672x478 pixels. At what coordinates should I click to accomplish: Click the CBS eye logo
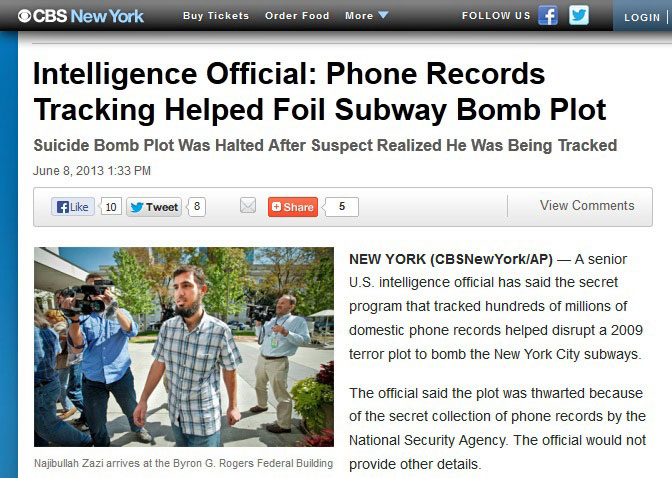(24, 16)
